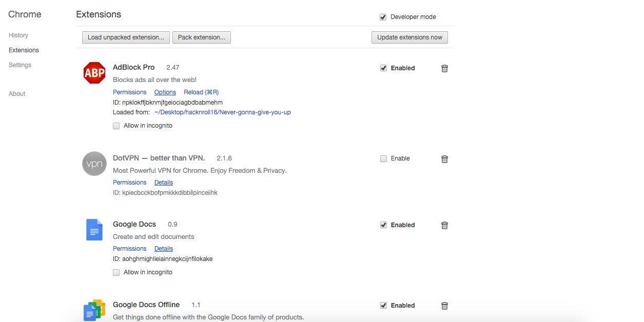This screenshot has width=644, height=322.
Task: Allow Google Docs in incognito
Action: click(x=116, y=273)
